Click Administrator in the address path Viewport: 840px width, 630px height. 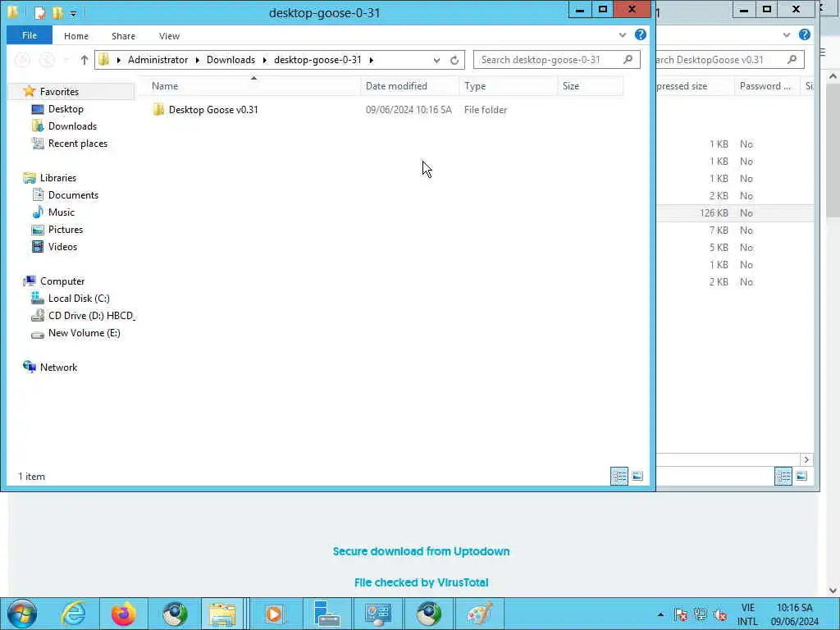point(158,59)
